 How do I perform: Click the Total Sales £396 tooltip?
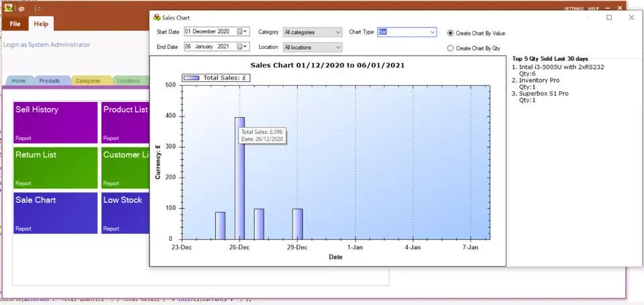click(262, 135)
